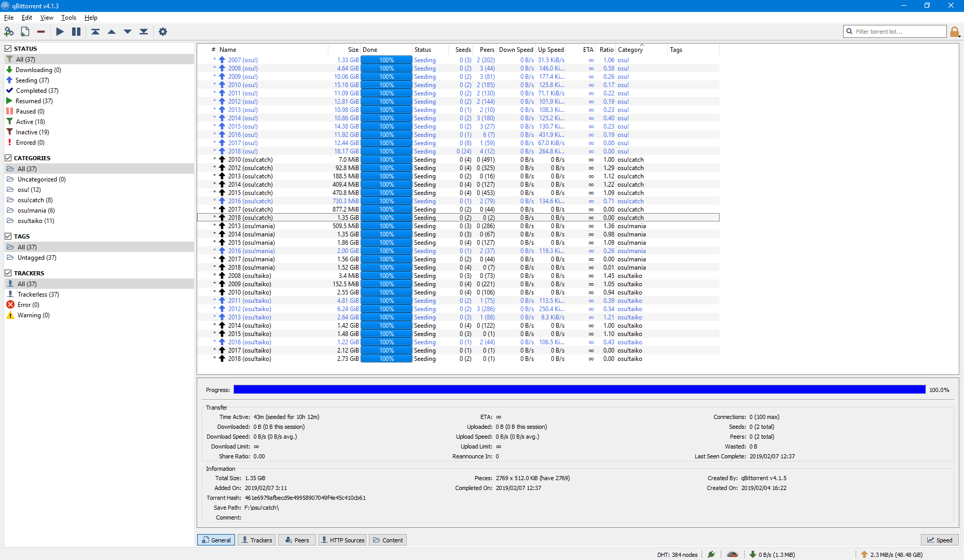Open the Help menu

(x=91, y=17)
